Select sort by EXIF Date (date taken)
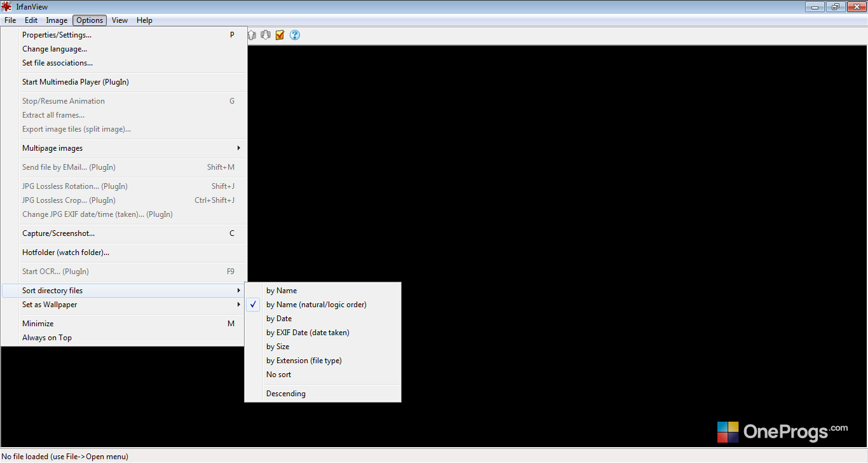This screenshot has height=463, width=868. (323, 333)
